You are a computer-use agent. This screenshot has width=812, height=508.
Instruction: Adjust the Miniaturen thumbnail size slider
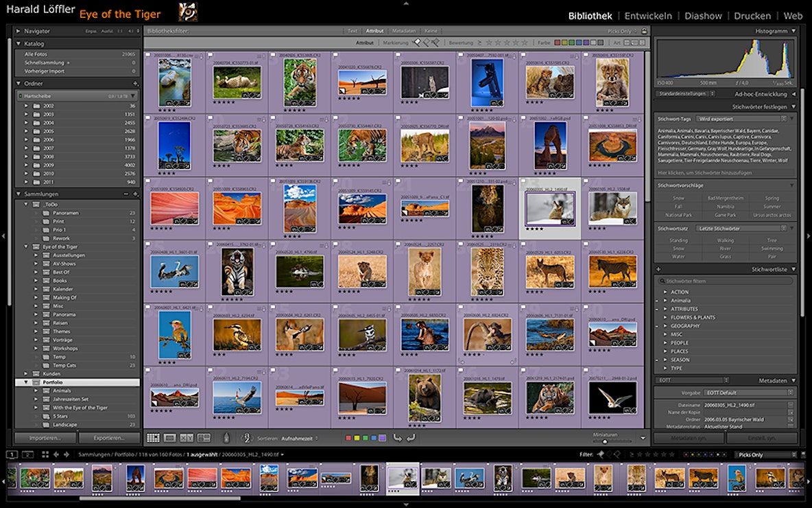604,441
